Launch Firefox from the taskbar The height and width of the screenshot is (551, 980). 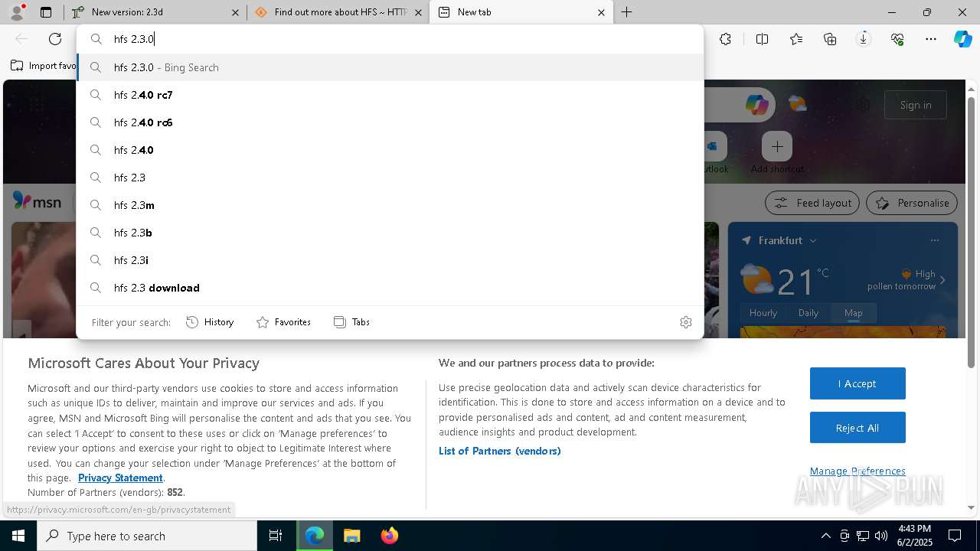coord(389,536)
